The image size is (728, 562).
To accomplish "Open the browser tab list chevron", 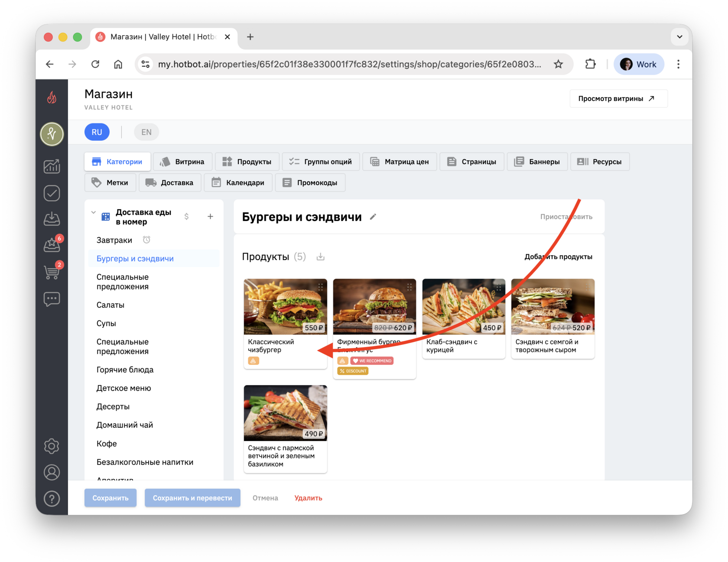I will 679,37.
